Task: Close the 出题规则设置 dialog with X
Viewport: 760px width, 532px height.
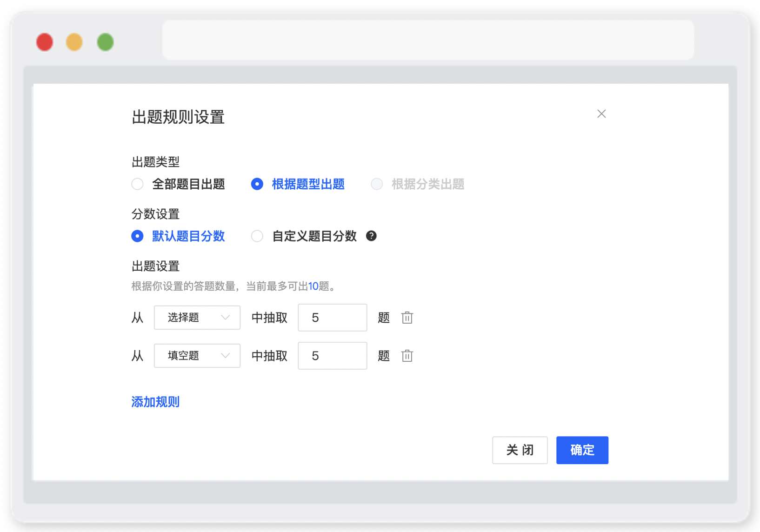Action: [x=601, y=114]
